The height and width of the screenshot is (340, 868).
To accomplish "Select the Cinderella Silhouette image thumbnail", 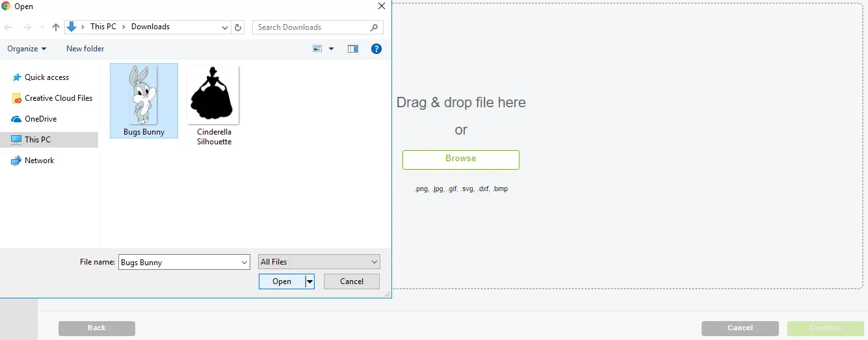I will coord(213,95).
